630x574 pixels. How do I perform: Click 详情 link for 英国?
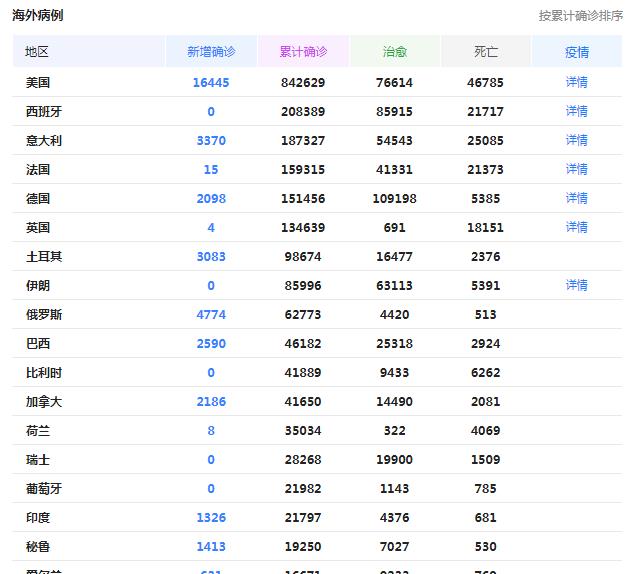tap(576, 227)
